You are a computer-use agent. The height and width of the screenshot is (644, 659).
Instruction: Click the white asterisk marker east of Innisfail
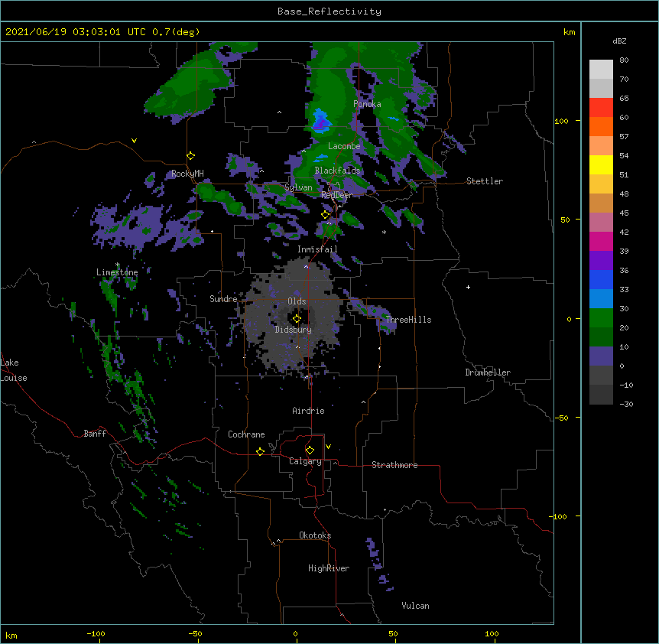click(x=384, y=232)
